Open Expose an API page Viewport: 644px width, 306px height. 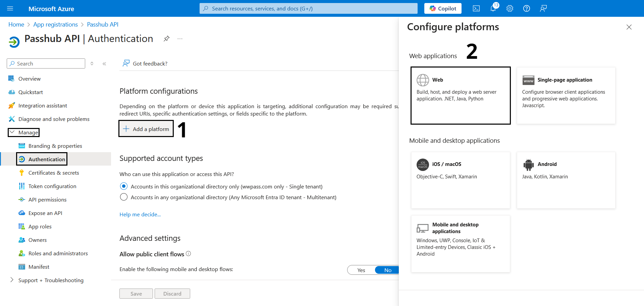[45, 213]
